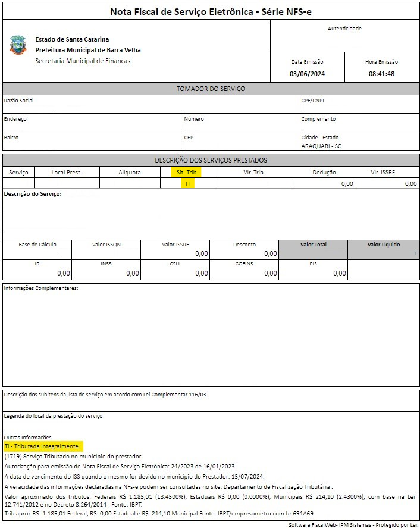Click the TOMADOR DO SERVIÇO section header
The height and width of the screenshot is (528, 420).
click(211, 89)
